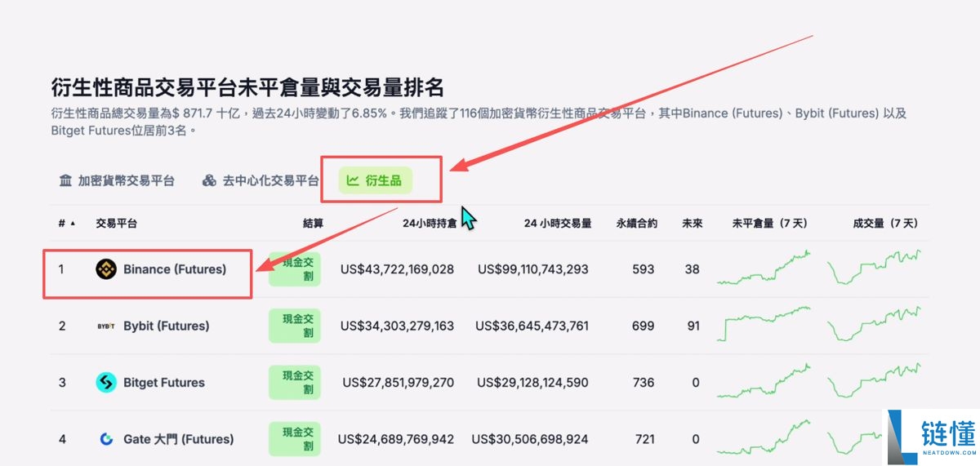This screenshot has height=466, width=980.
Task: Click the bank icon beside 加密貨幣交易平台
Action: point(66,180)
